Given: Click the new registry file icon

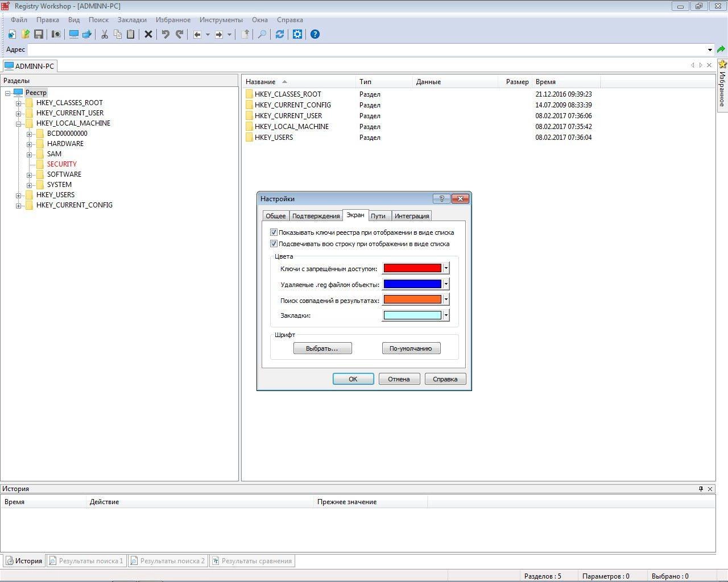Looking at the screenshot, I should pos(12,34).
